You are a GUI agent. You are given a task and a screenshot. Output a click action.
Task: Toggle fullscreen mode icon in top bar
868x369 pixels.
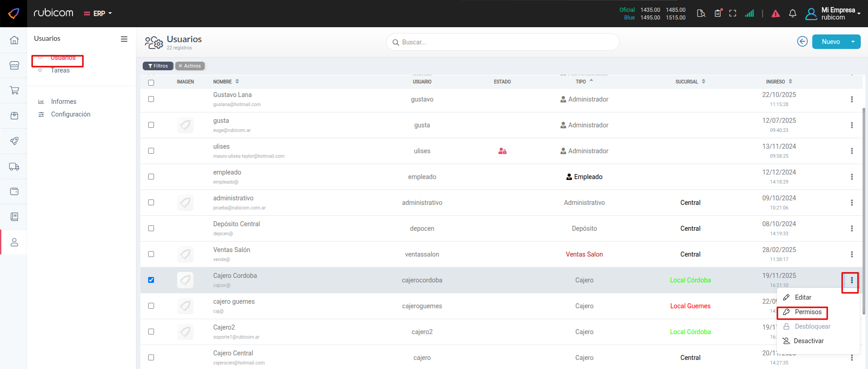(733, 14)
